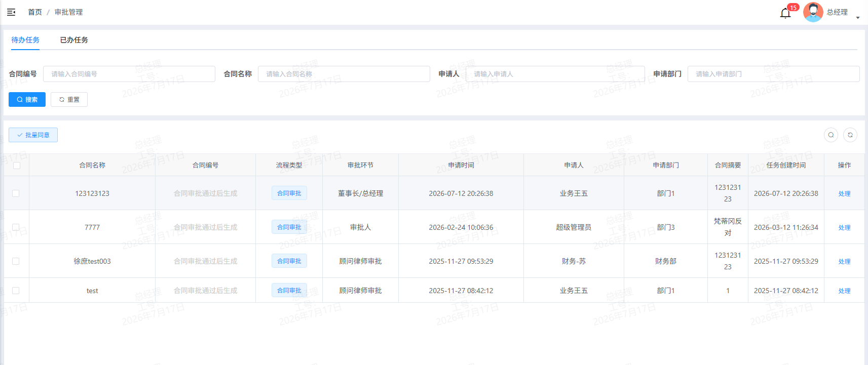
Task: Select apply time 2026-02-24 10:06:36 cell
Action: (x=461, y=227)
